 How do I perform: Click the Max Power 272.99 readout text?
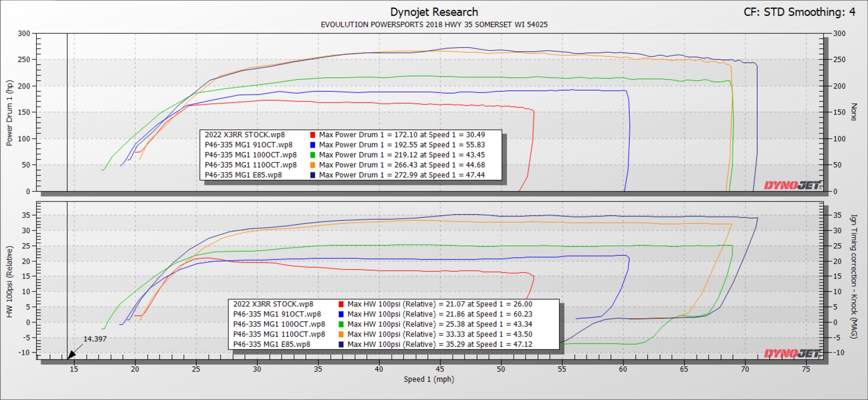402,175
